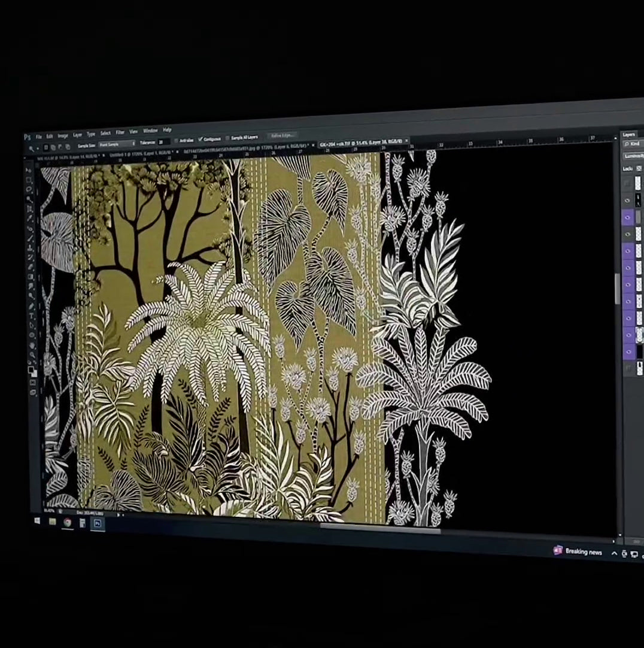Change the screen mode
Screen dimensions: 644x648
34,392
